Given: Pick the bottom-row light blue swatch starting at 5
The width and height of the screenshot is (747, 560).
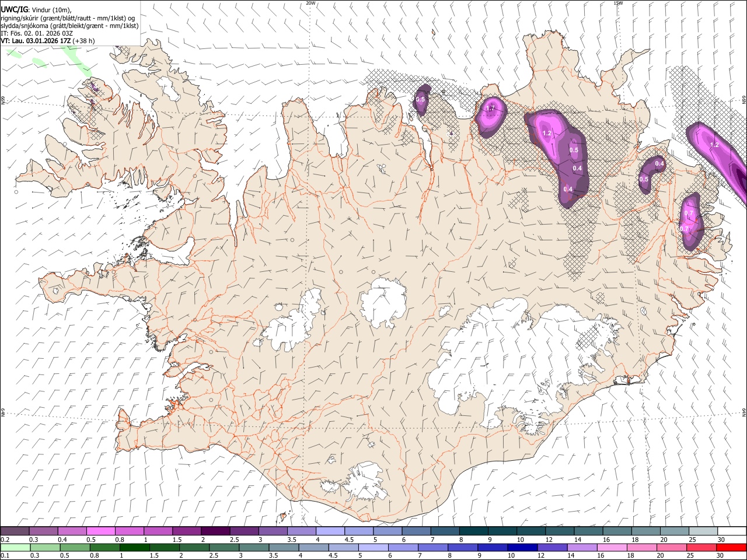Looking at the screenshot, I should [373, 547].
